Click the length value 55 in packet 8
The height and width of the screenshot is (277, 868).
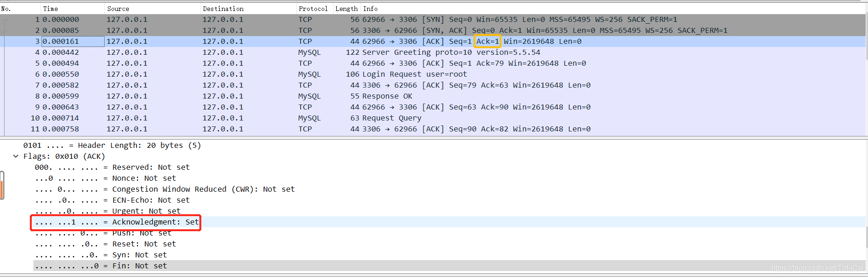355,96
